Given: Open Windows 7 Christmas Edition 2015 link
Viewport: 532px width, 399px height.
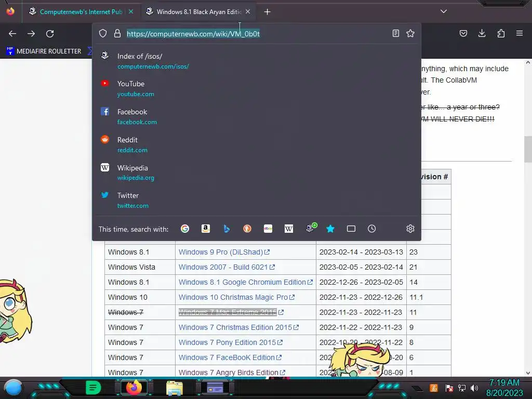Looking at the screenshot, I should (x=238, y=327).
